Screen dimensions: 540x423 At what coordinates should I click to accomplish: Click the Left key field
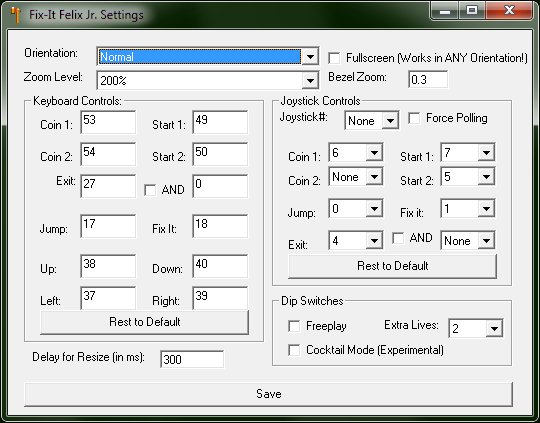108,298
